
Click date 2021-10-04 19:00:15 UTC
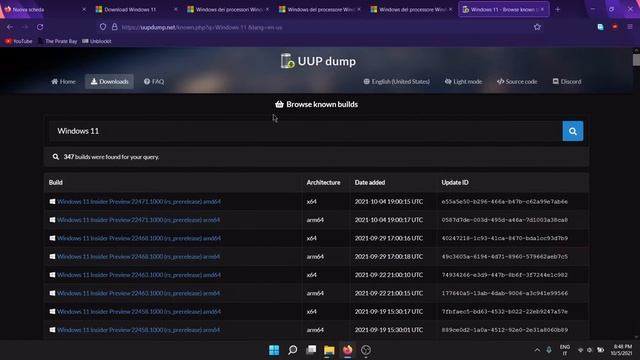pos(389,202)
